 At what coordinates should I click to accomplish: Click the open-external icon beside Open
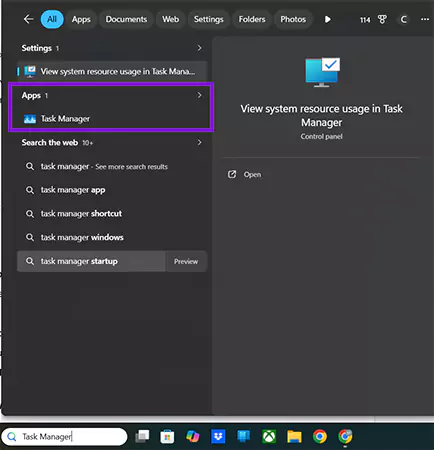tap(232, 174)
